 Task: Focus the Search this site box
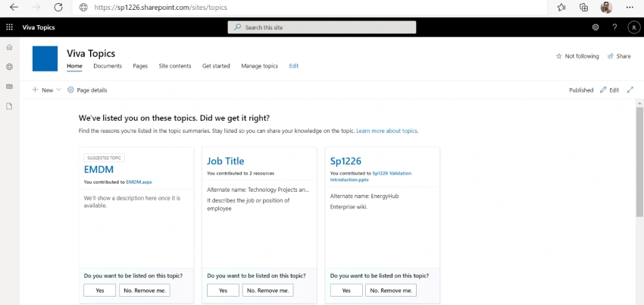click(322, 27)
